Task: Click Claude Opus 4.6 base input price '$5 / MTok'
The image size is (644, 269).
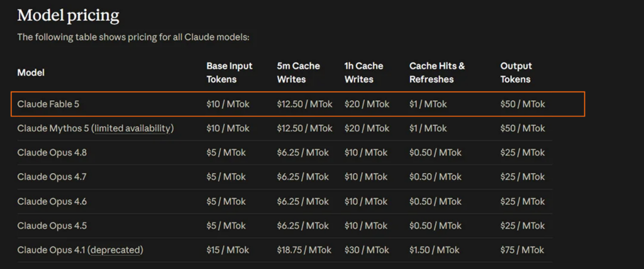Action: 226,202
